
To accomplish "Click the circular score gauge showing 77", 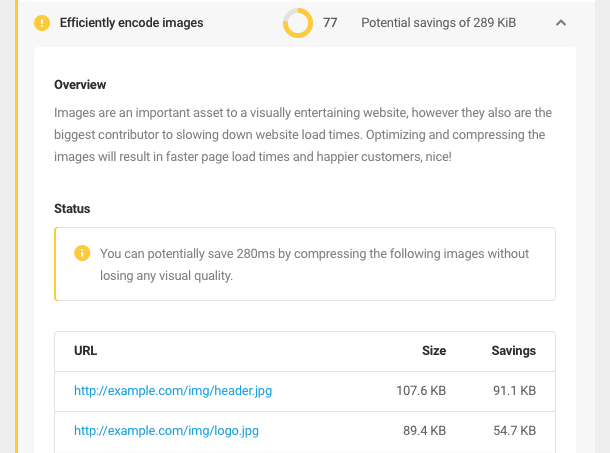I will pos(298,23).
